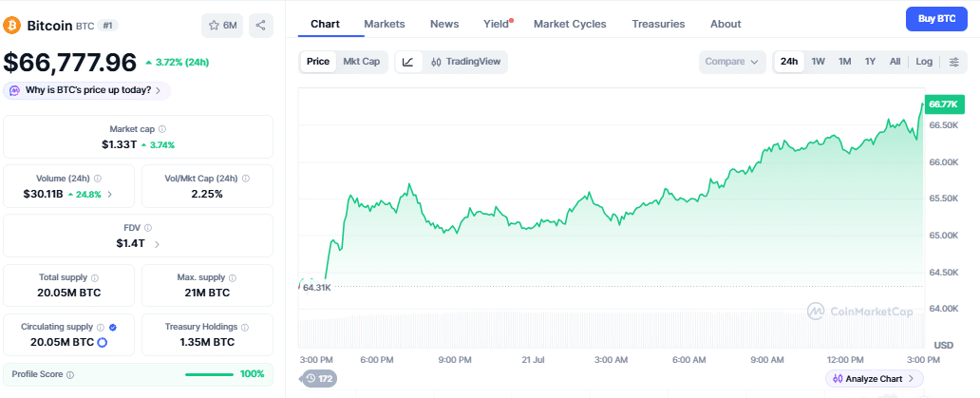Set chart range to 1W
Screen dimensions: 980x398
[x=819, y=62]
